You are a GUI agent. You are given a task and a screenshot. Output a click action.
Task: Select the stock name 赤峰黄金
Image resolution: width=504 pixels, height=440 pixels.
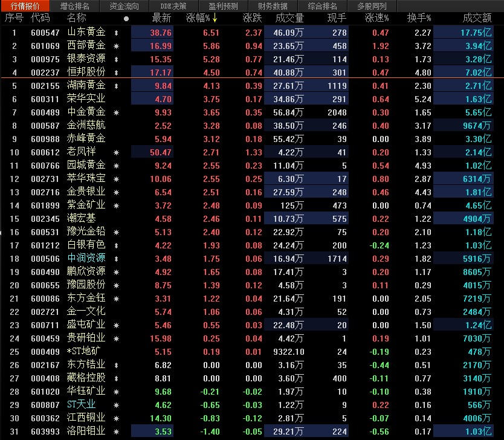pos(86,138)
